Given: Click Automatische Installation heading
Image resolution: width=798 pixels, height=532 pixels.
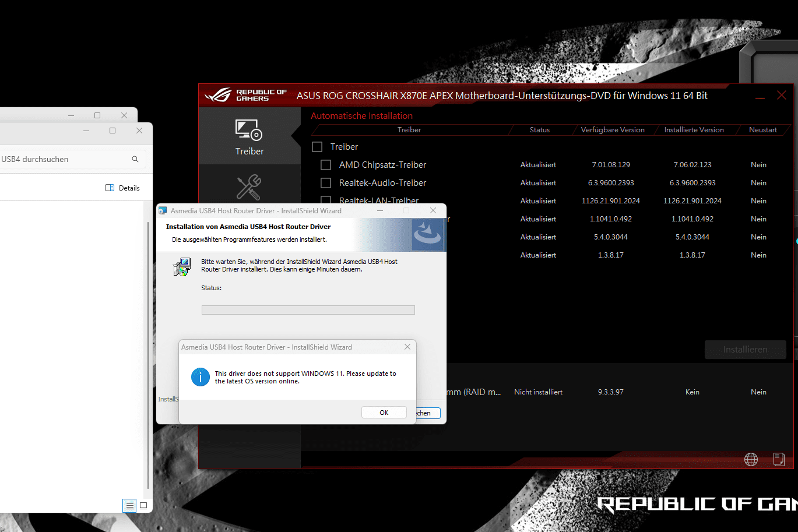Looking at the screenshot, I should (x=361, y=116).
